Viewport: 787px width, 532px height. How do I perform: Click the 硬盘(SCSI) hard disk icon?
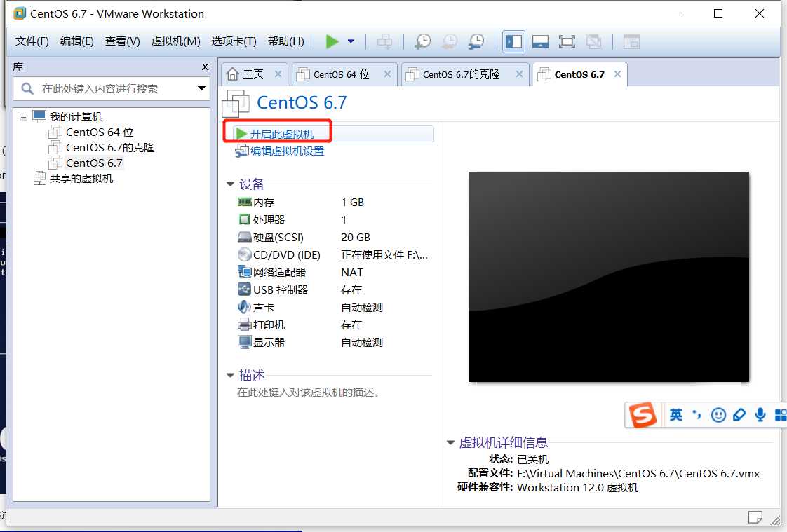(244, 237)
